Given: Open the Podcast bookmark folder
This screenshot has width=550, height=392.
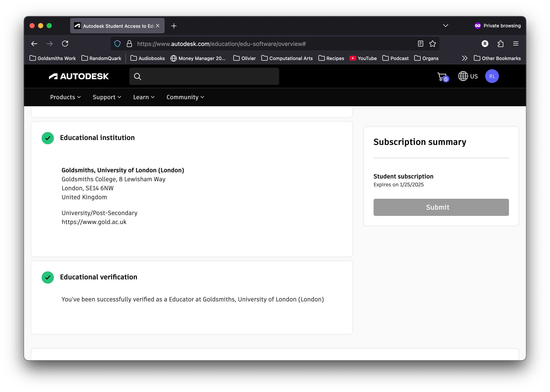Looking at the screenshot, I should click(395, 58).
